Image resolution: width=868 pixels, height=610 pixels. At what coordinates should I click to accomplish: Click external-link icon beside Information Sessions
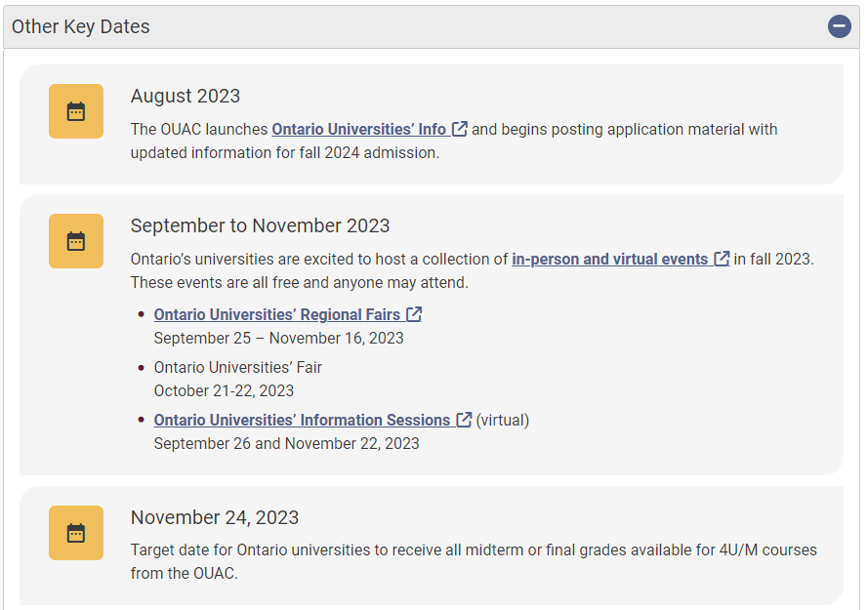pyautogui.click(x=464, y=420)
